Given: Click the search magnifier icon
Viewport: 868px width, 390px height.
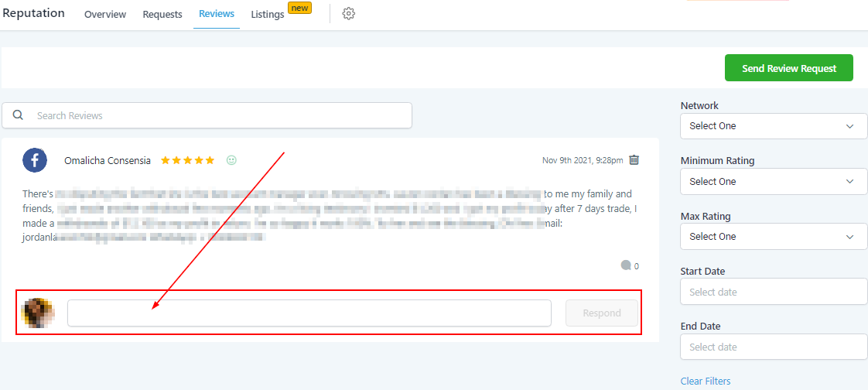Looking at the screenshot, I should [x=18, y=115].
